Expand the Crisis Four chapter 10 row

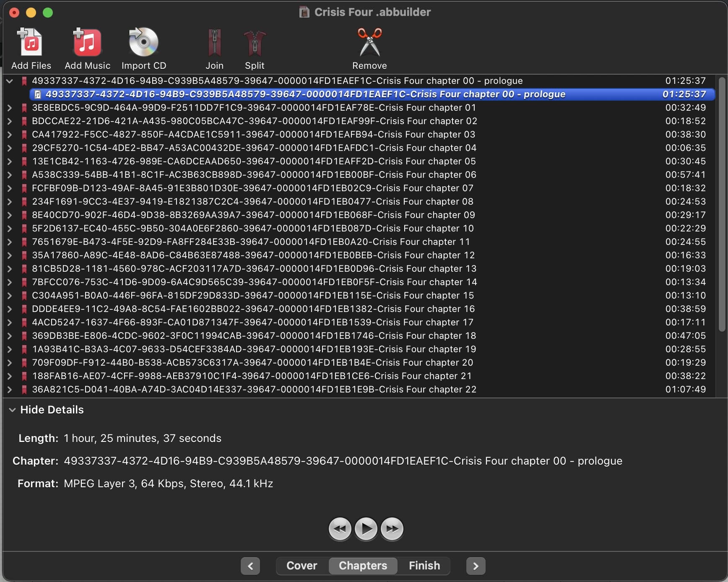(9, 229)
